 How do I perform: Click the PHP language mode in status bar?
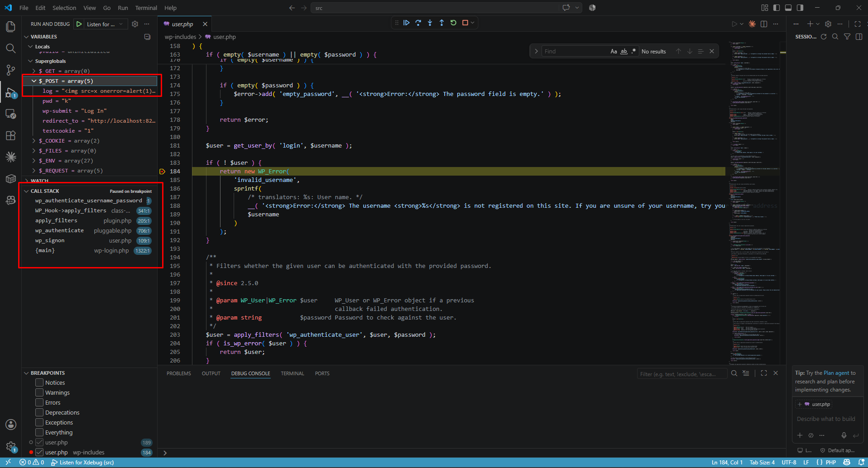831,463
